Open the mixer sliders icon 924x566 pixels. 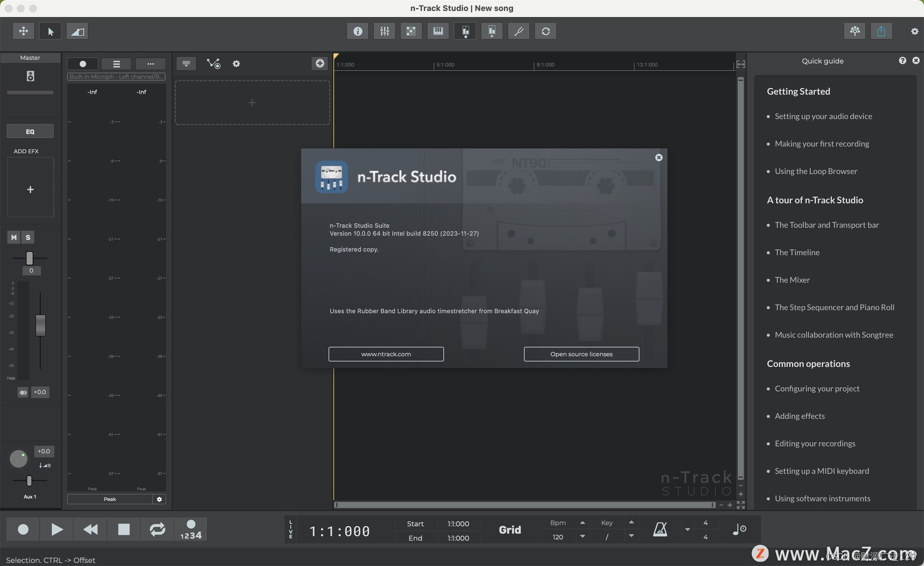[x=385, y=31]
